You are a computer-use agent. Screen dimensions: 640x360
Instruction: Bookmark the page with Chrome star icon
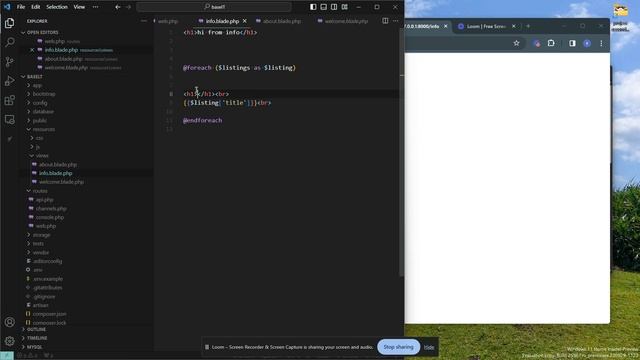point(516,43)
